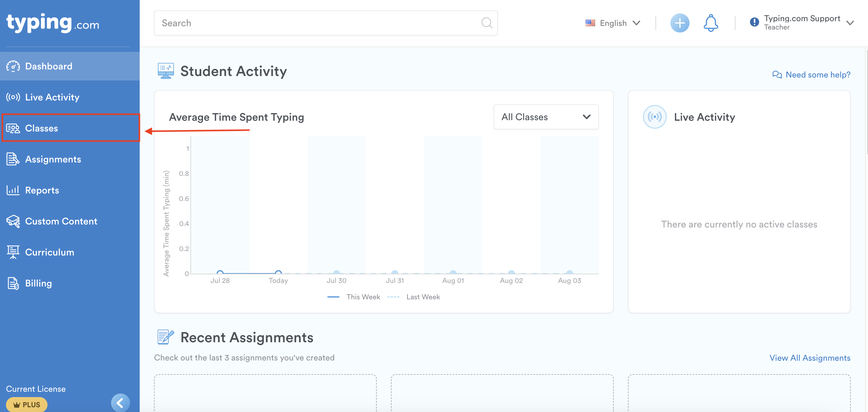Viewport: 868px width, 412px height.
Task: Click the Today data point on chart
Action: 278,272
